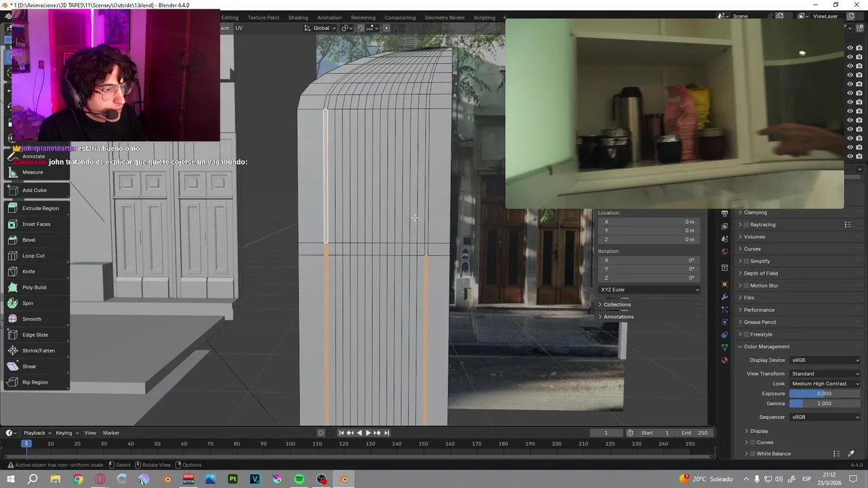The height and width of the screenshot is (488, 868).
Task: Enable the Motion Blur checkbox
Action: point(747,285)
